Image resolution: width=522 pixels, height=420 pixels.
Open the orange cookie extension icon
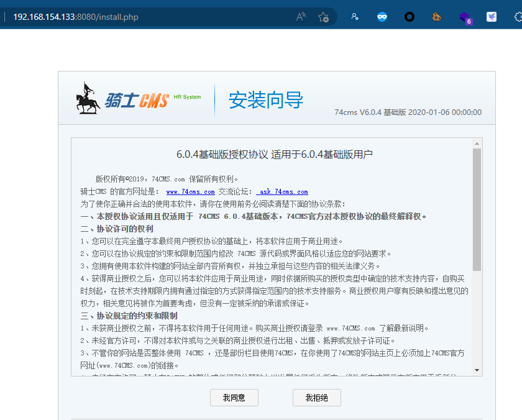click(x=436, y=17)
